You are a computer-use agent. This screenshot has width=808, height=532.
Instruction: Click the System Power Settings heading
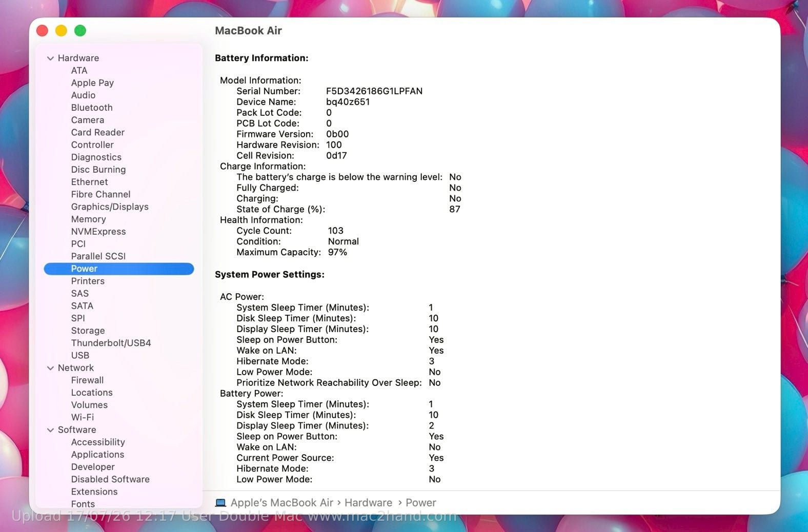(x=270, y=274)
